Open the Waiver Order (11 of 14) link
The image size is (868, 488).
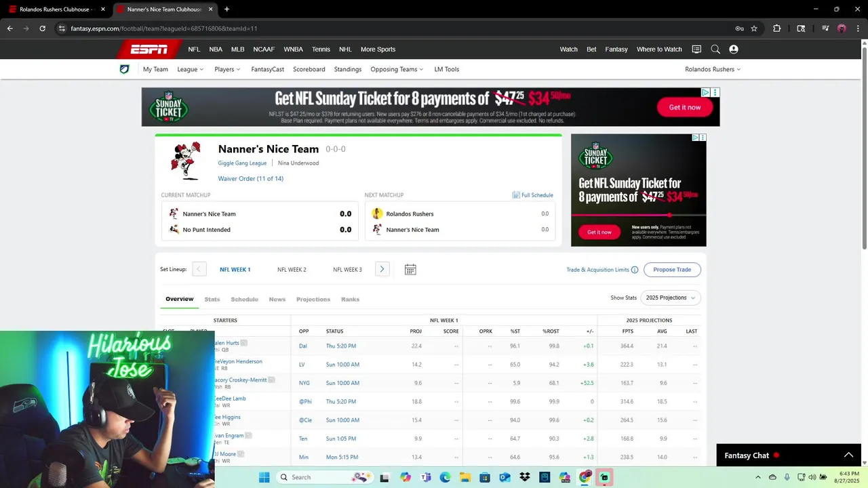point(251,179)
